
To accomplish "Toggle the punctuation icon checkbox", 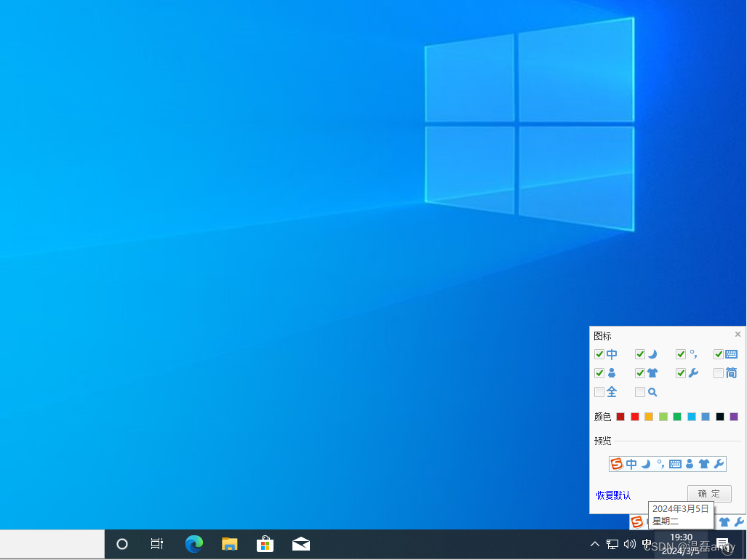I will point(680,354).
